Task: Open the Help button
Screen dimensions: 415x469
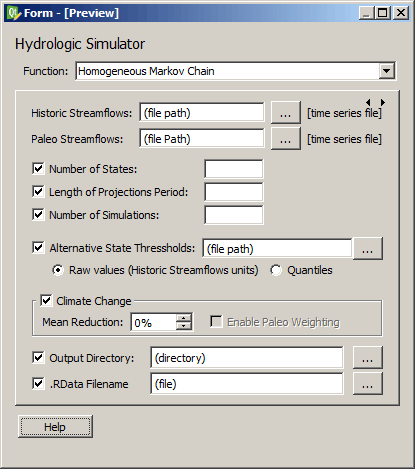Action: (x=55, y=427)
